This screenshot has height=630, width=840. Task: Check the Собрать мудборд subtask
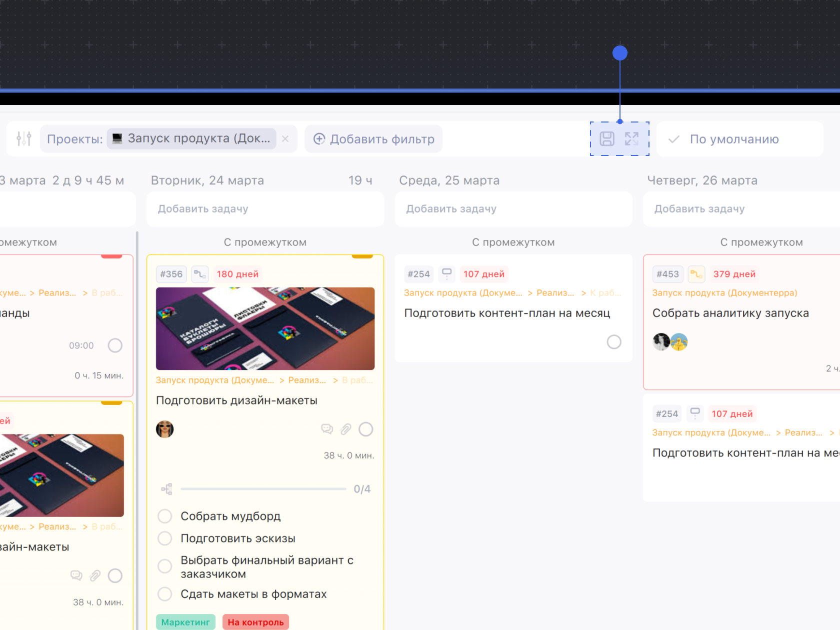(x=165, y=516)
